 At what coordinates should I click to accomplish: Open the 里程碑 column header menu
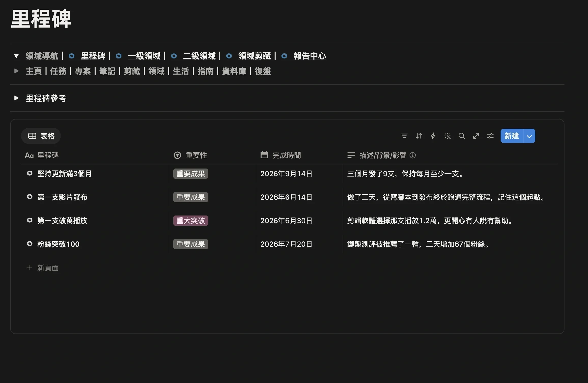[42, 155]
